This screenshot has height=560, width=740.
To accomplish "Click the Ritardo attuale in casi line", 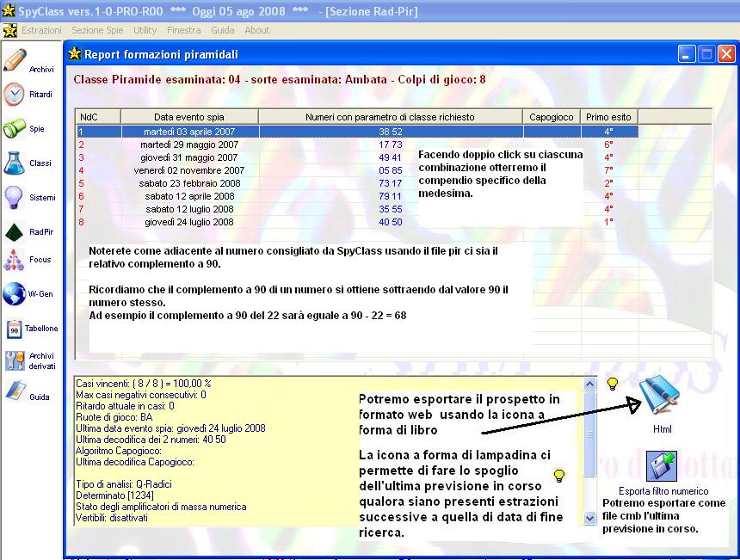I will tap(125, 406).
